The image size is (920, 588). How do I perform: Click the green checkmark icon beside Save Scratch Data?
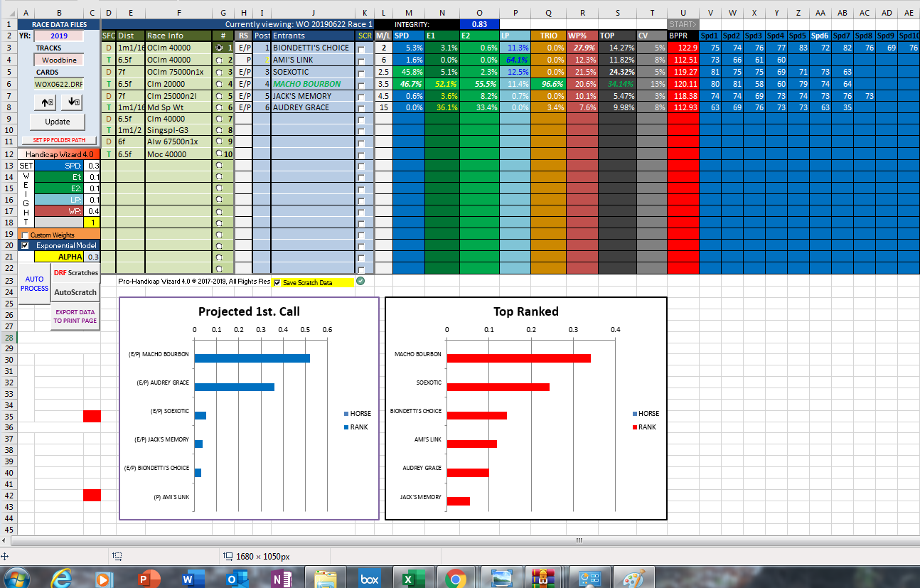[360, 282]
